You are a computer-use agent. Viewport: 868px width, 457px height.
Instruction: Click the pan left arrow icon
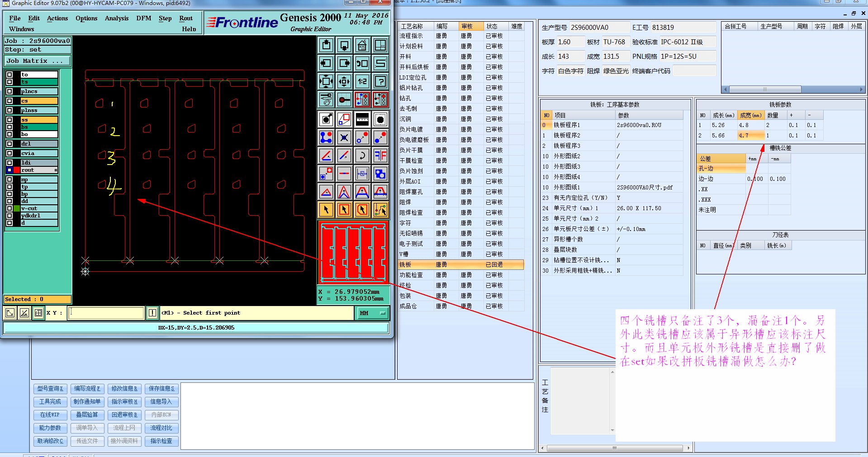[326, 63]
